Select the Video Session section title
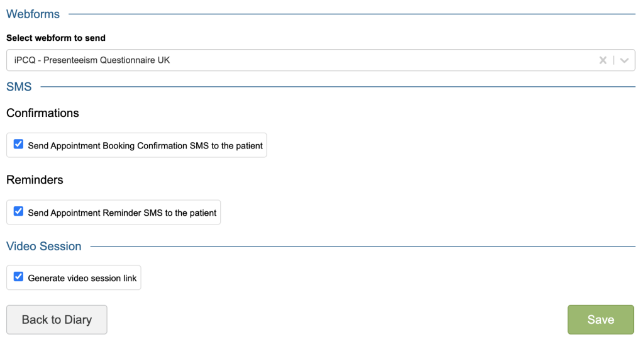Image resolution: width=644 pixels, height=344 pixels. [44, 247]
